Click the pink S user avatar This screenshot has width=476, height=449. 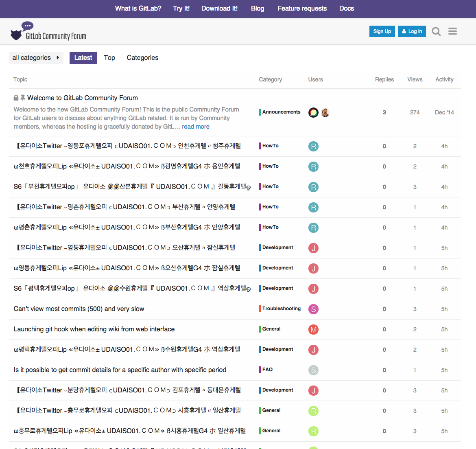[313, 309]
